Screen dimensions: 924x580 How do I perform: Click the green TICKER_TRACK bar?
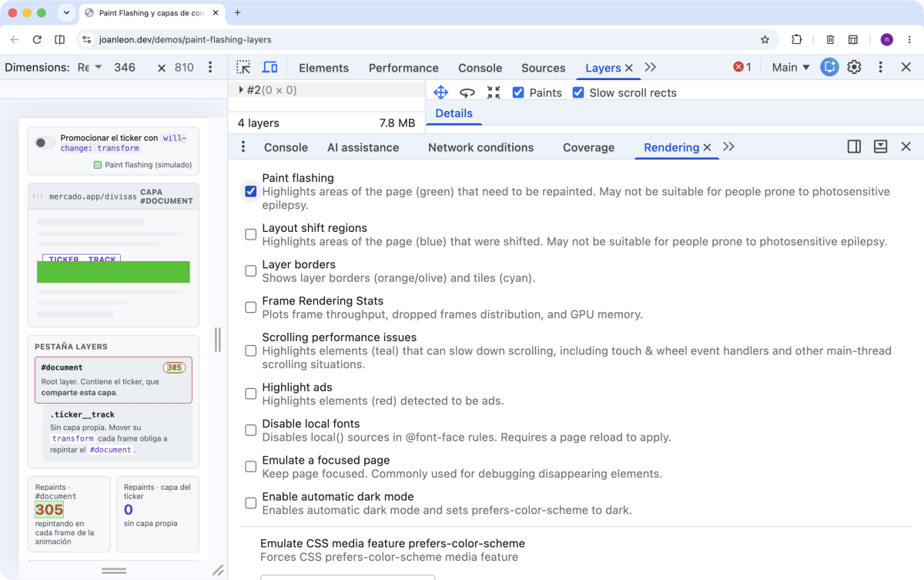tap(113, 272)
